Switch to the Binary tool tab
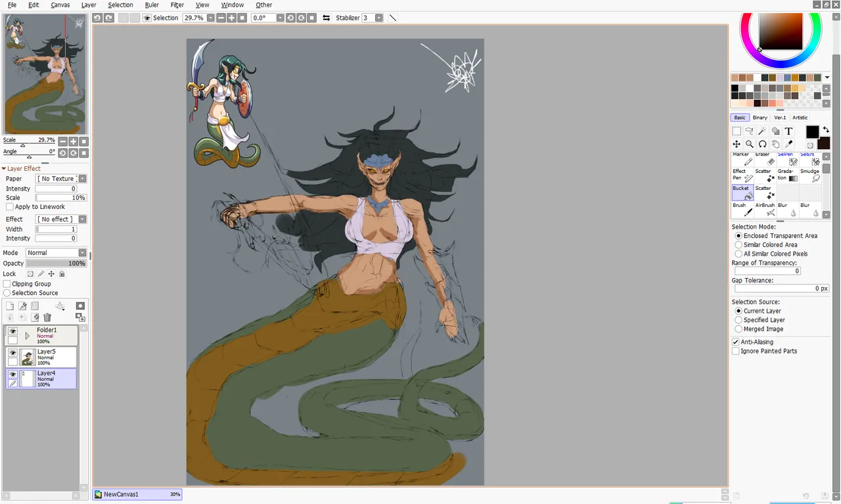The width and height of the screenshot is (841, 504). (x=760, y=118)
